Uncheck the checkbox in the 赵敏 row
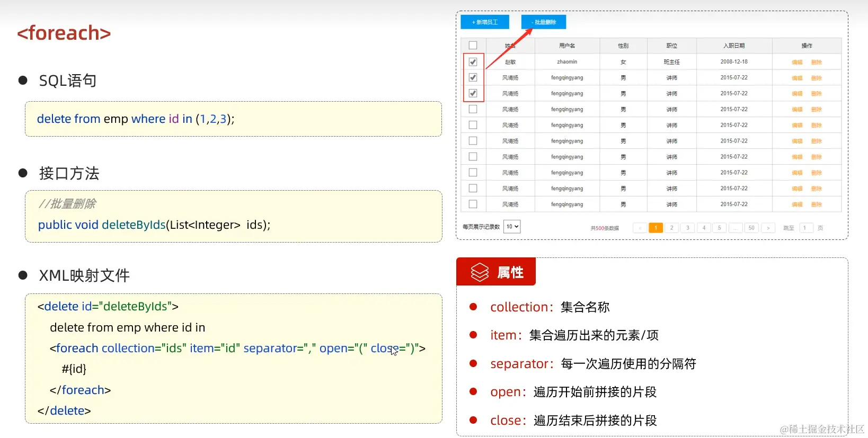This screenshot has width=868, height=438. click(473, 62)
